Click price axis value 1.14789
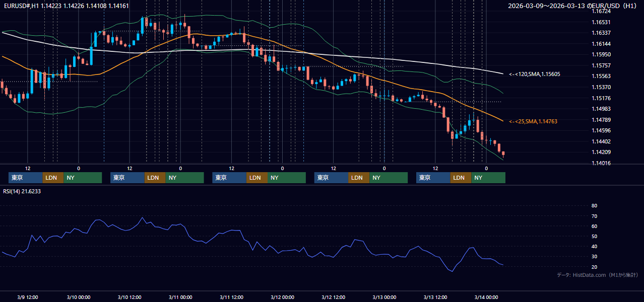Image resolution: width=644 pixels, height=302 pixels. click(x=601, y=120)
